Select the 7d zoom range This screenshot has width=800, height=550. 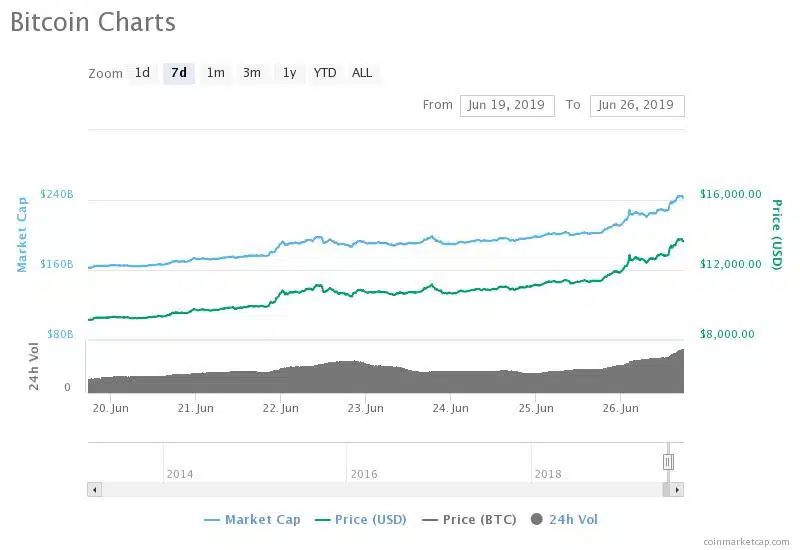pos(179,73)
